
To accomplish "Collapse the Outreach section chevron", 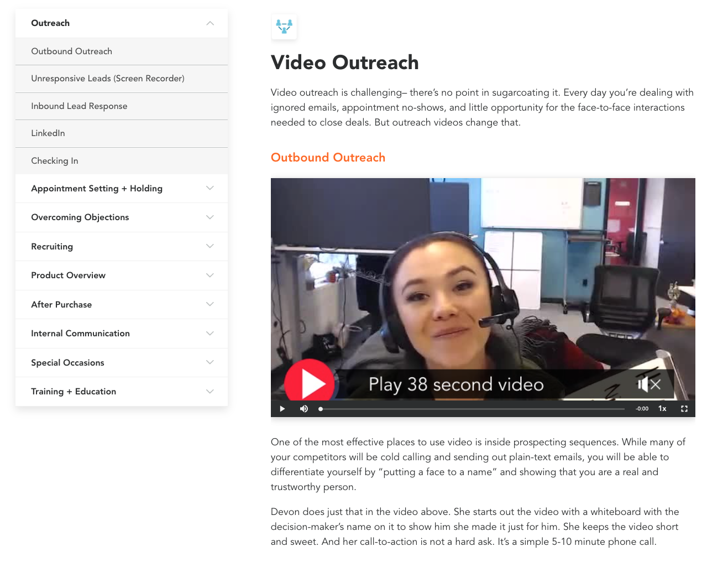I will (210, 23).
